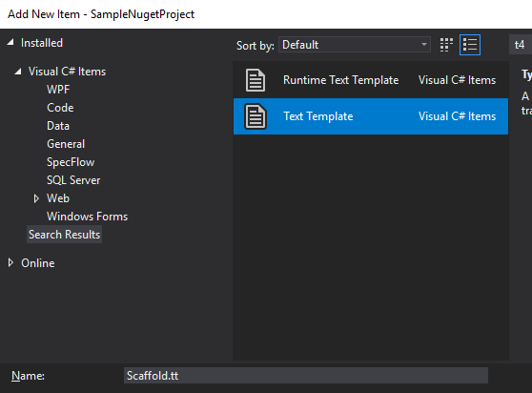Select the Code category
Screen dimensions: 532x393
tap(60, 108)
